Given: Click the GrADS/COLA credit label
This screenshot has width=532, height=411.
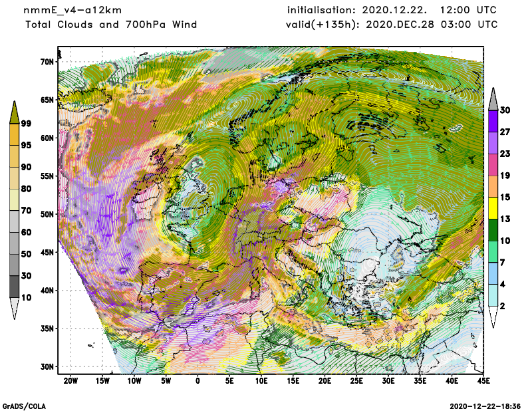Looking at the screenshot, I should point(24,405).
